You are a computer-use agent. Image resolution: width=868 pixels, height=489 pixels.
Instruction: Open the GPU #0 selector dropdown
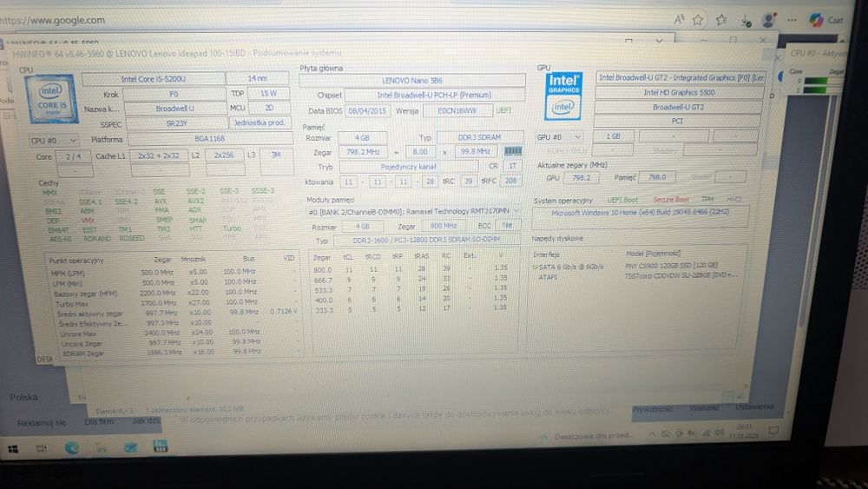point(558,136)
